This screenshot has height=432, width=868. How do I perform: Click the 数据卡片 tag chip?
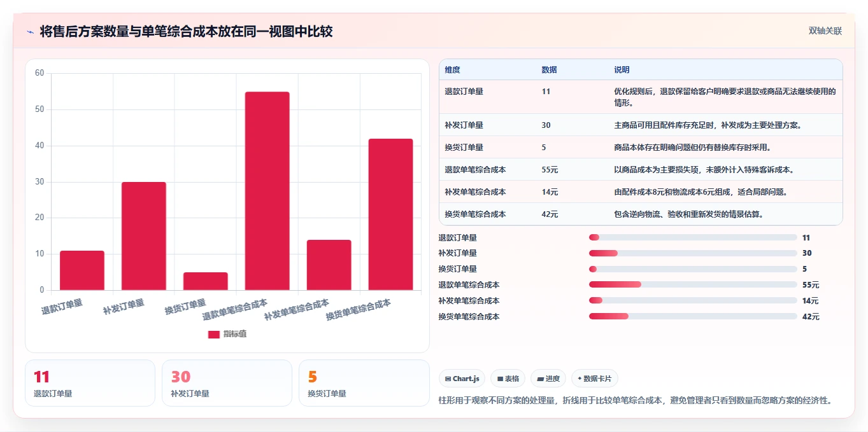point(594,379)
